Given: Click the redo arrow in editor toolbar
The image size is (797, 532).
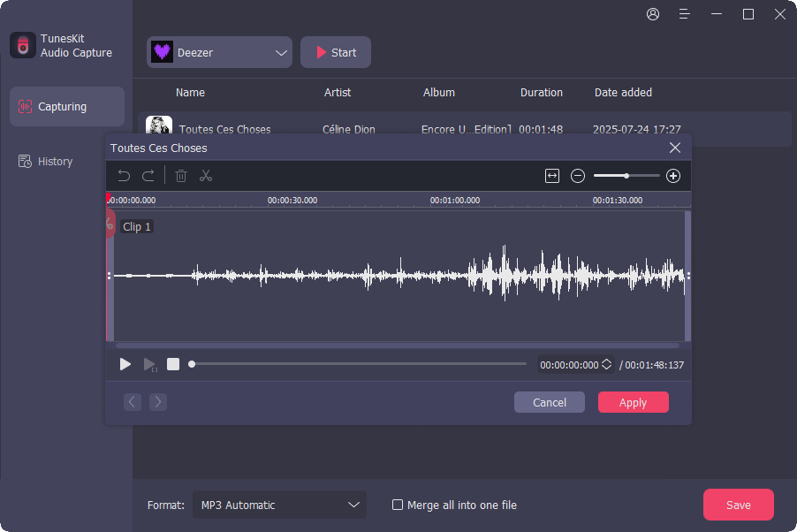Looking at the screenshot, I should (148, 176).
